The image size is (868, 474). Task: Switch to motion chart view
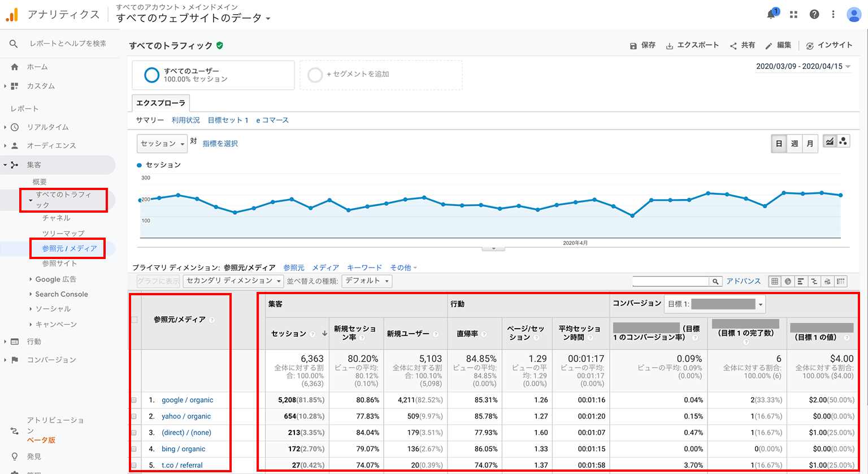(x=843, y=141)
